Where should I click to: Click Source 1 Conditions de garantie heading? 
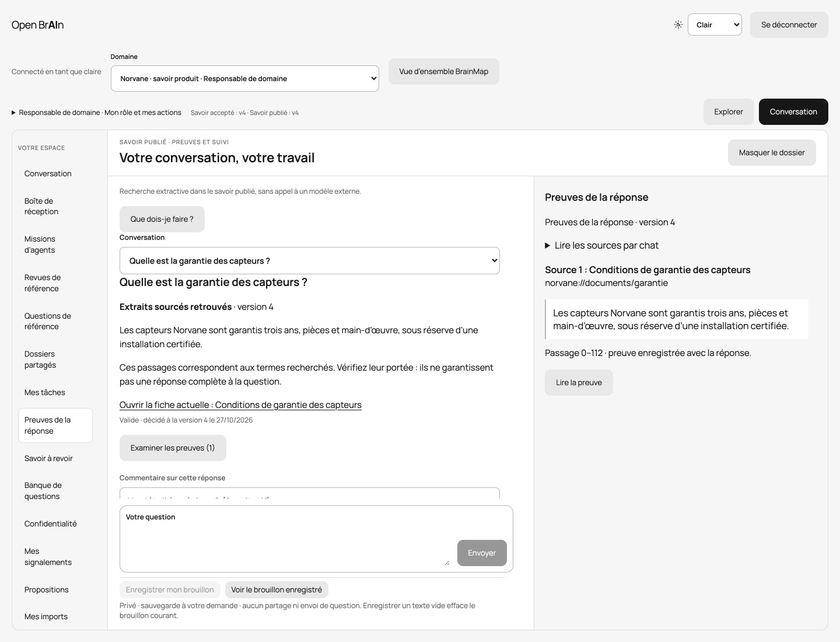[647, 270]
